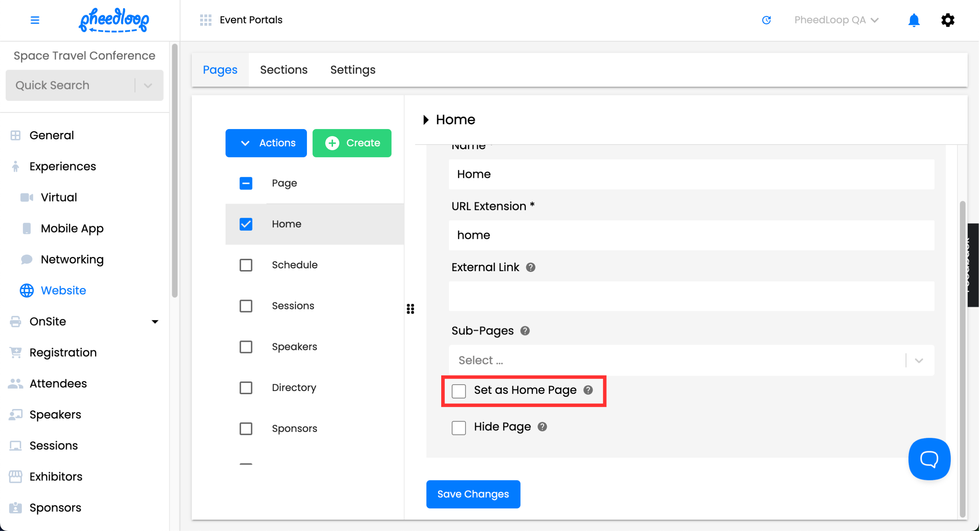Open the notifications bell
The image size is (980, 531).
914,20
